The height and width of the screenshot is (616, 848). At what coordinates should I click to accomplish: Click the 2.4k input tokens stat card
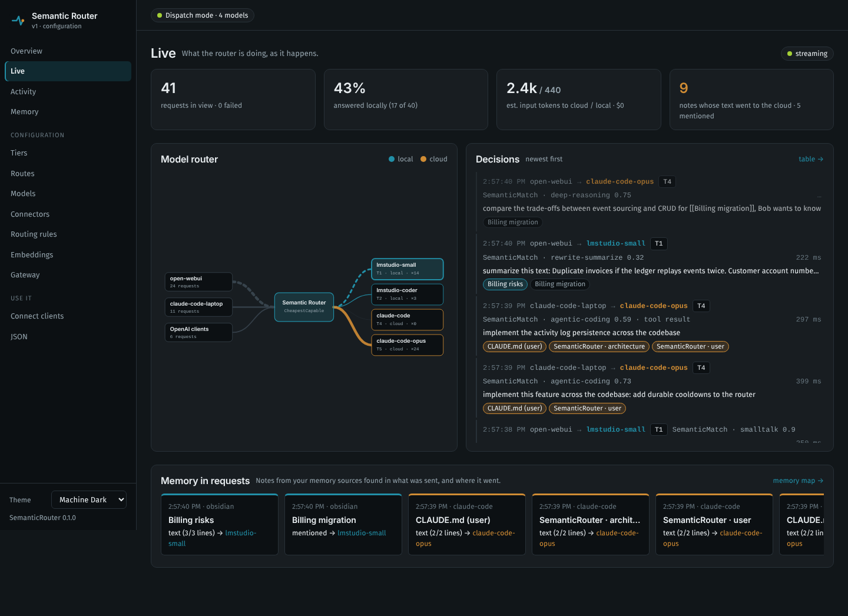(579, 100)
